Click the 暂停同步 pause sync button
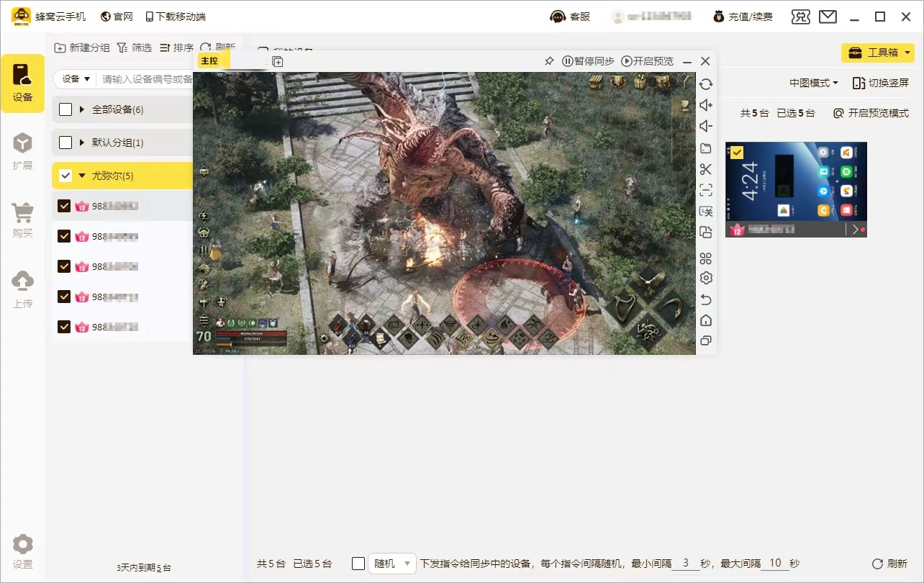 [588, 61]
